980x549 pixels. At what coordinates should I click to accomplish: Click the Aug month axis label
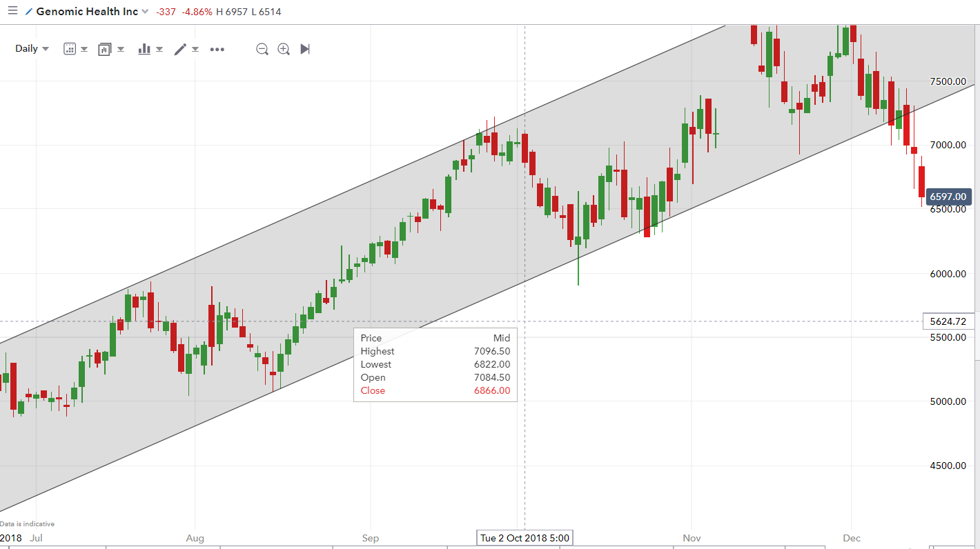195,538
